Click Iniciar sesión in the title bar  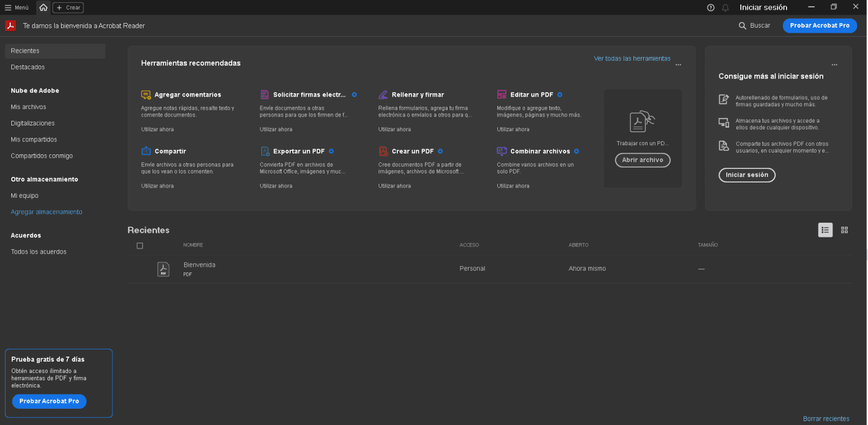coord(763,7)
